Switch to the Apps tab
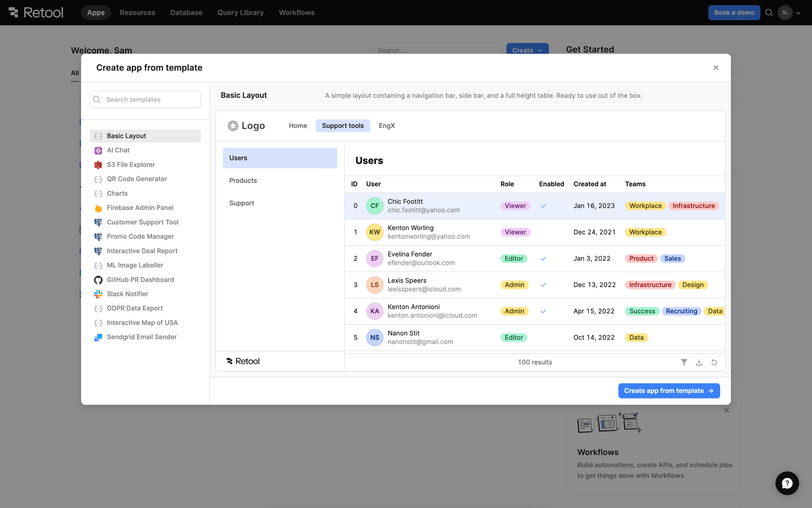Viewport: 812px width, 508px height. point(96,13)
